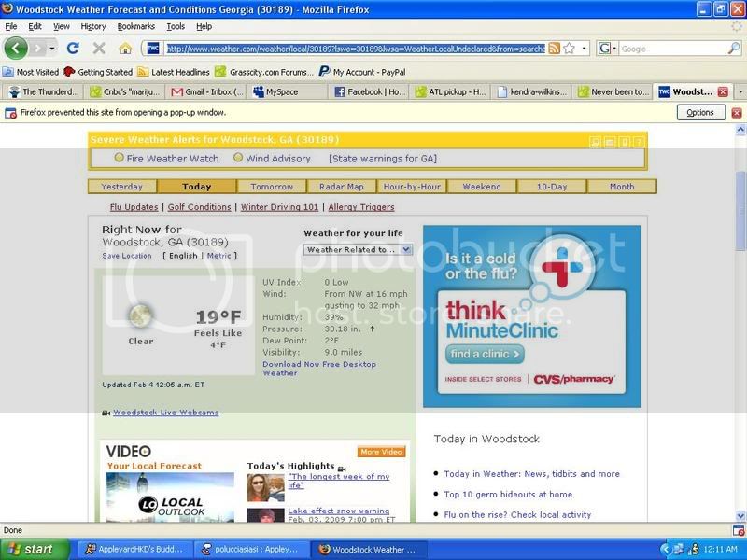Click the Clear moon weather icon
747x560 pixels.
click(141, 315)
